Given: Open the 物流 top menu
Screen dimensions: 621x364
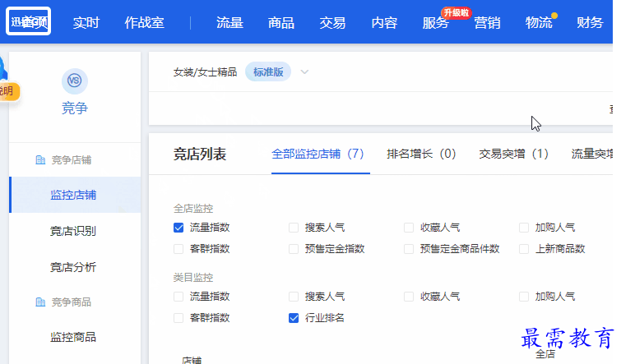Looking at the screenshot, I should (539, 22).
